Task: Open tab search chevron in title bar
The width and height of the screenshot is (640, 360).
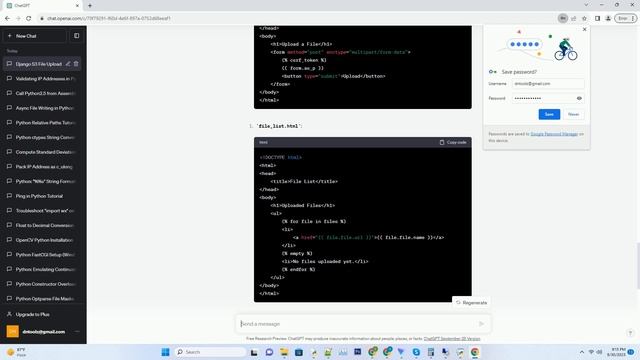Action: 586,5
